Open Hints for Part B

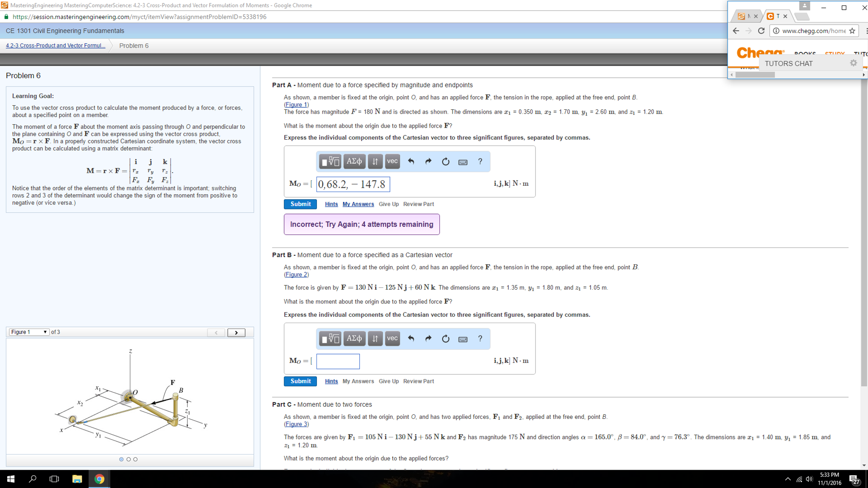[331, 381]
